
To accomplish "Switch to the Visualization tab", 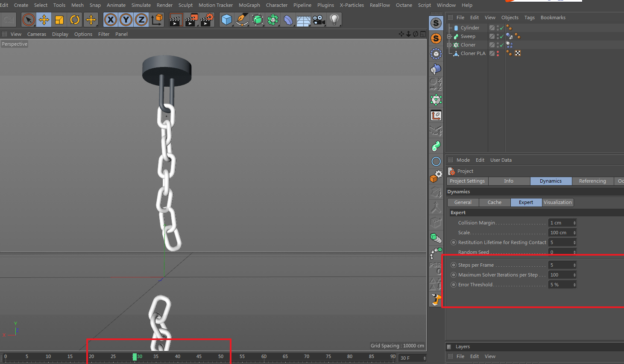I will click(x=557, y=202).
